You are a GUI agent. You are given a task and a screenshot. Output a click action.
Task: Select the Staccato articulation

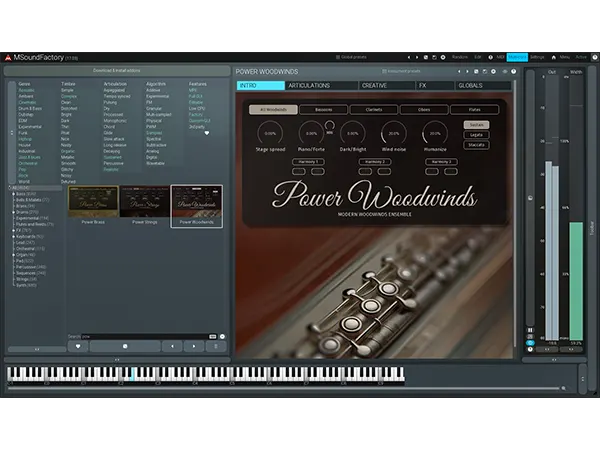476,145
